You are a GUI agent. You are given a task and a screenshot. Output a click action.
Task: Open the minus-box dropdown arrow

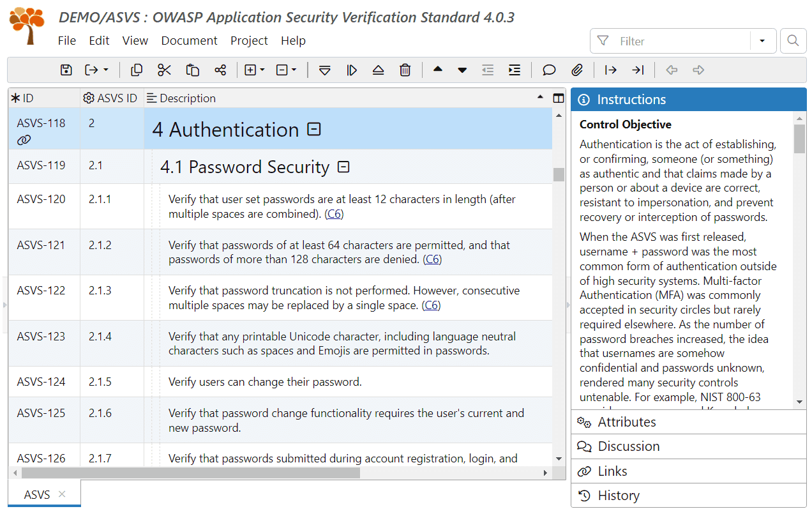click(294, 70)
